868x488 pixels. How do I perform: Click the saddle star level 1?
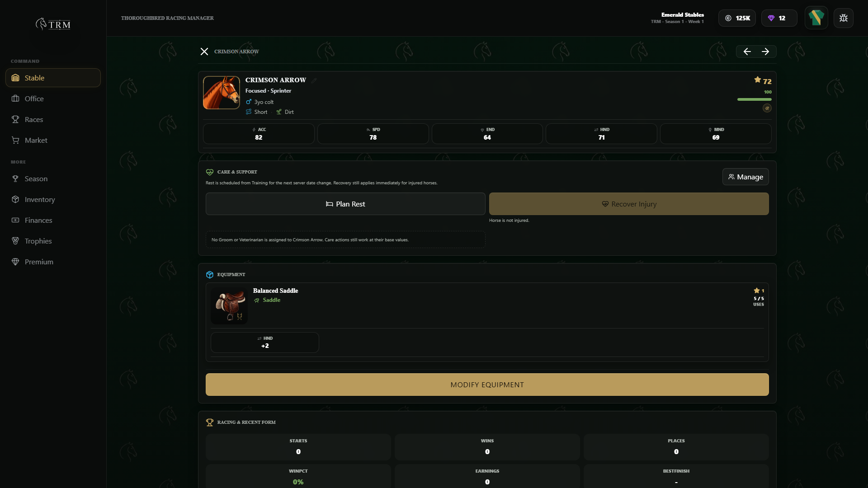[759, 291]
